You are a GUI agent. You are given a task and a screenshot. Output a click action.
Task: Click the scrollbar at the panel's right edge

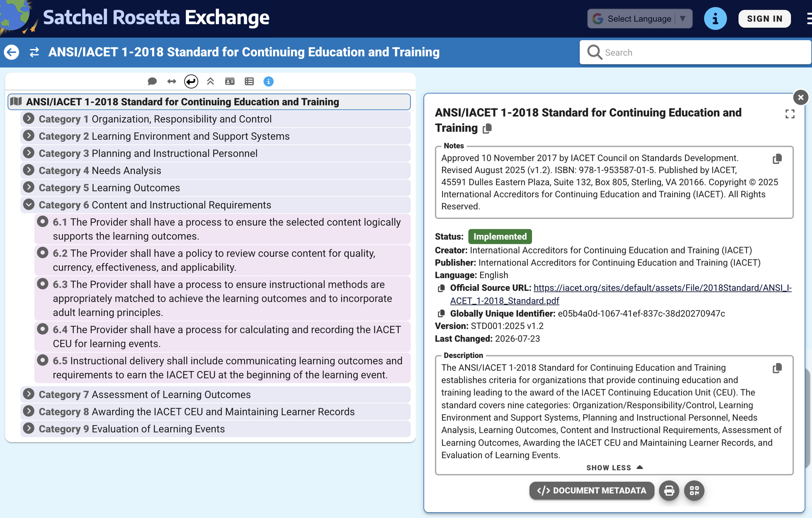pyautogui.click(x=808, y=418)
